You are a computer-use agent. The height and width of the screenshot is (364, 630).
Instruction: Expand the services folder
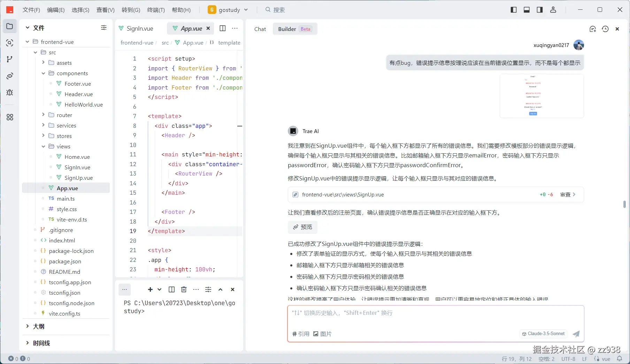43,125
